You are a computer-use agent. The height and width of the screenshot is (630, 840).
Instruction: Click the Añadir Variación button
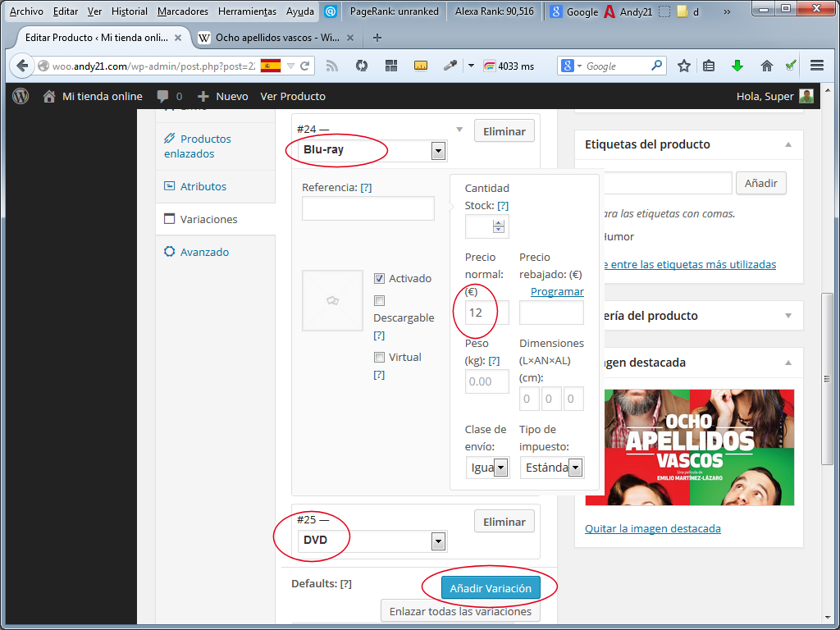click(x=491, y=588)
